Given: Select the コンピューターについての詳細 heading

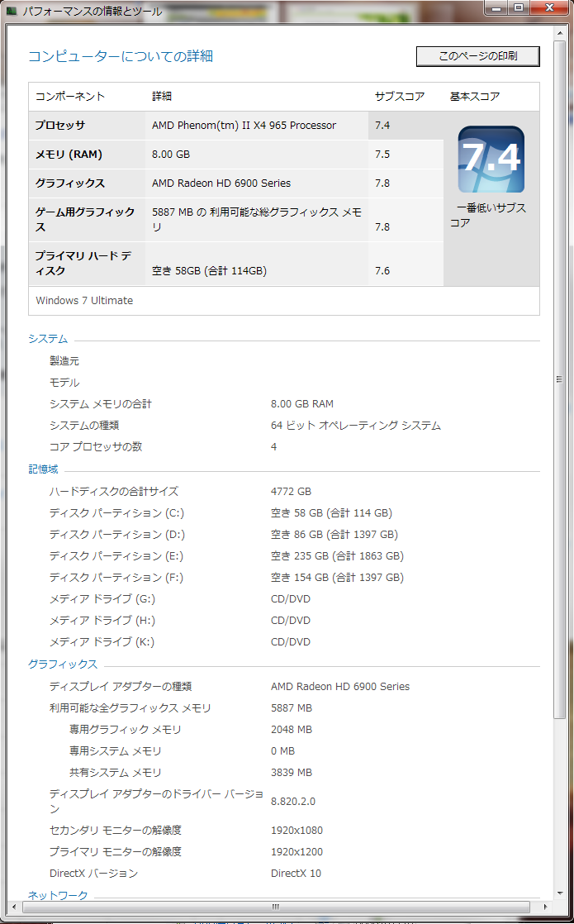Looking at the screenshot, I should coord(121,56).
